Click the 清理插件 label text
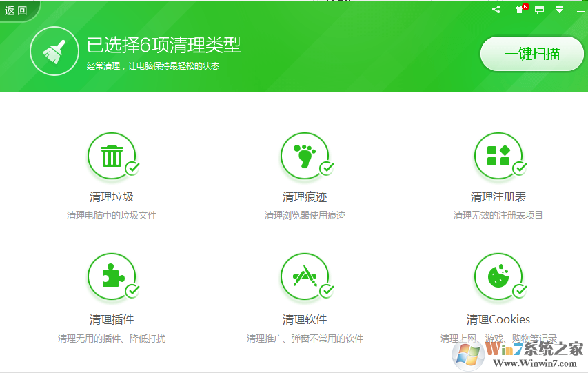The width and height of the screenshot is (588, 373). click(112, 320)
